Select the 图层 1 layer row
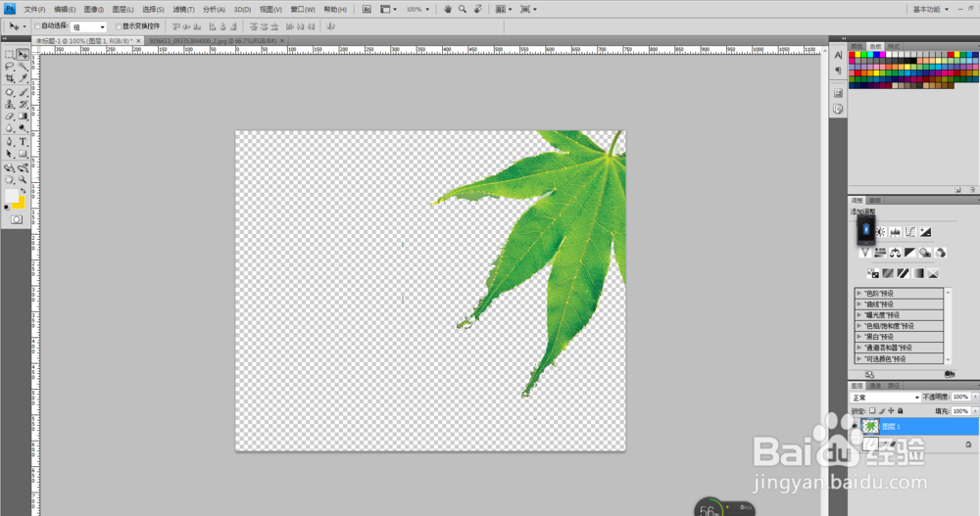The image size is (980, 516). pyautogui.click(x=914, y=426)
